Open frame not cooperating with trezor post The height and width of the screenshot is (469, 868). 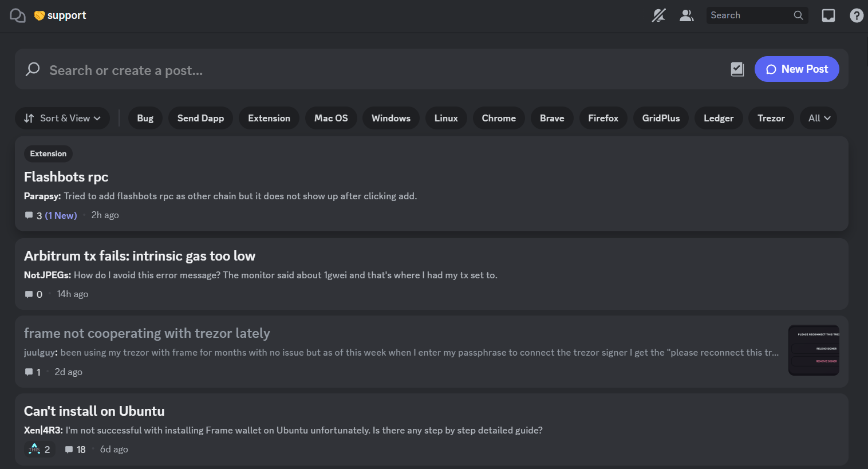tap(432, 352)
